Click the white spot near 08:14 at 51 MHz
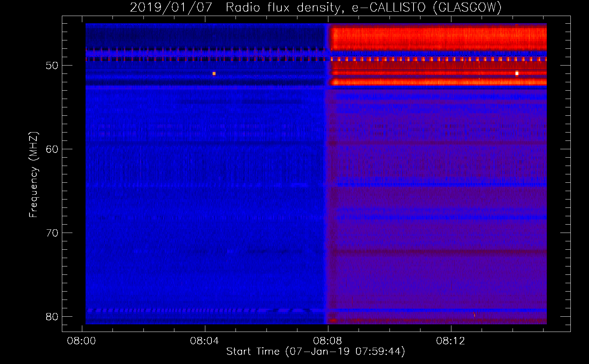This screenshot has height=364, width=589. coord(517,73)
